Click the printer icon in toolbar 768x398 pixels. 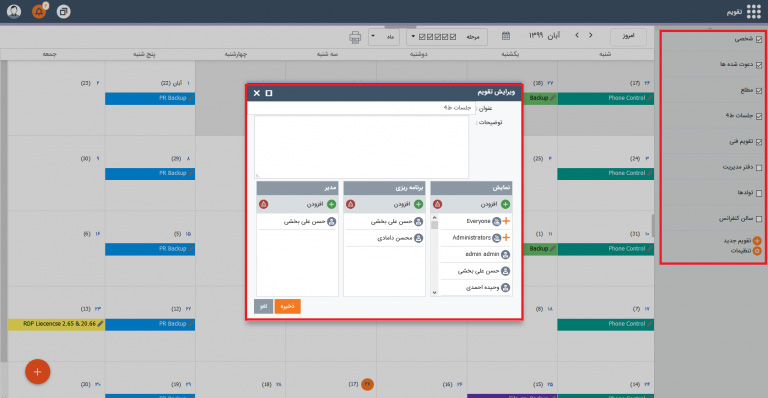click(355, 37)
